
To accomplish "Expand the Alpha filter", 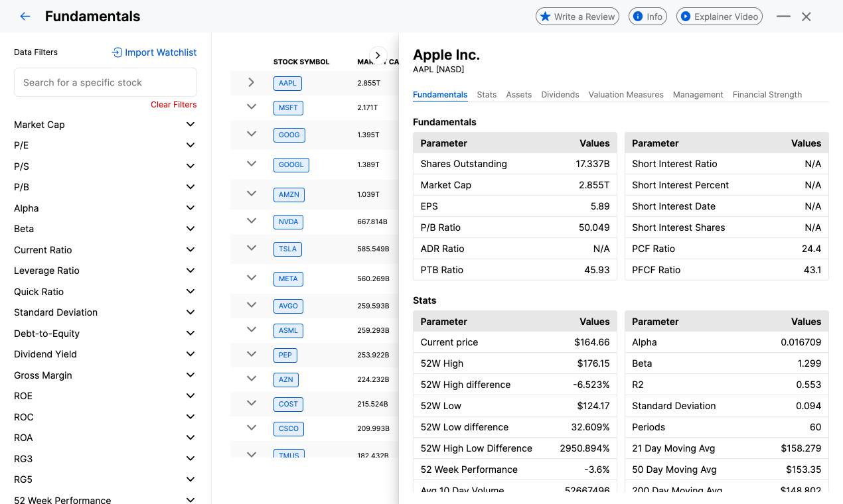I will click(x=106, y=208).
